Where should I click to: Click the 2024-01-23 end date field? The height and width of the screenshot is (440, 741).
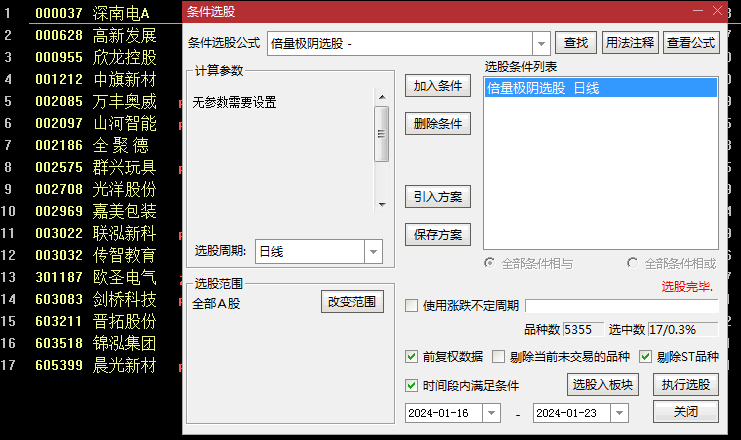[571, 413]
